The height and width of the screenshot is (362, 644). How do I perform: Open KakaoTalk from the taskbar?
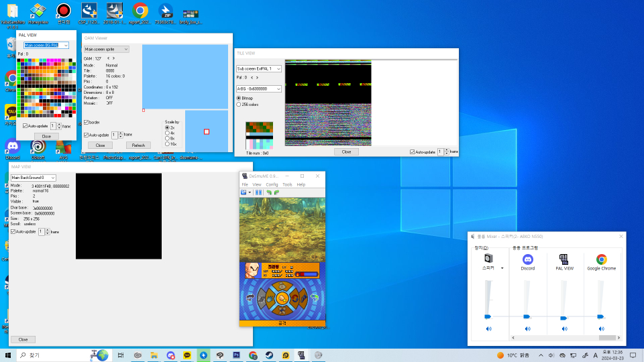point(187,355)
